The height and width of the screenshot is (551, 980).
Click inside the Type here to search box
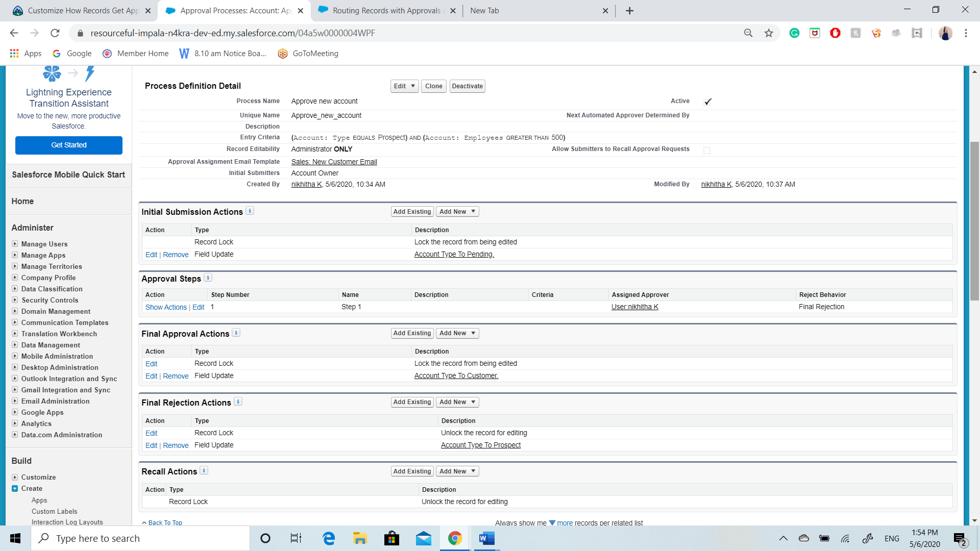(x=140, y=538)
